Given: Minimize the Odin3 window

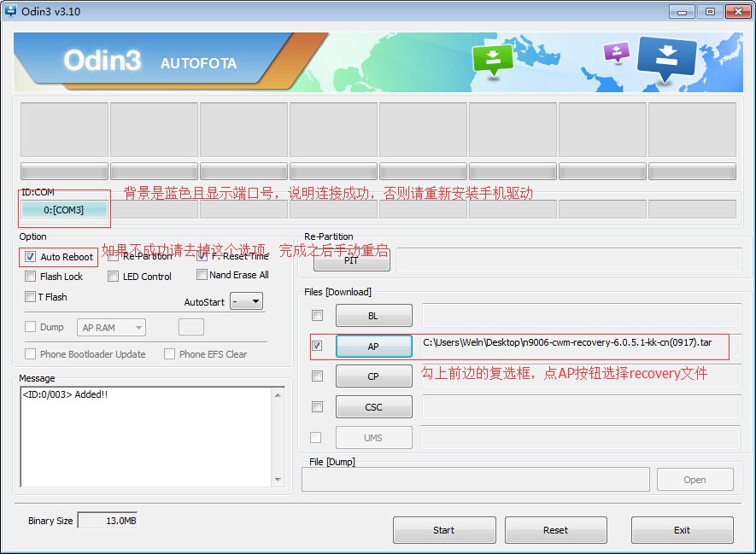Looking at the screenshot, I should pyautogui.click(x=683, y=12).
